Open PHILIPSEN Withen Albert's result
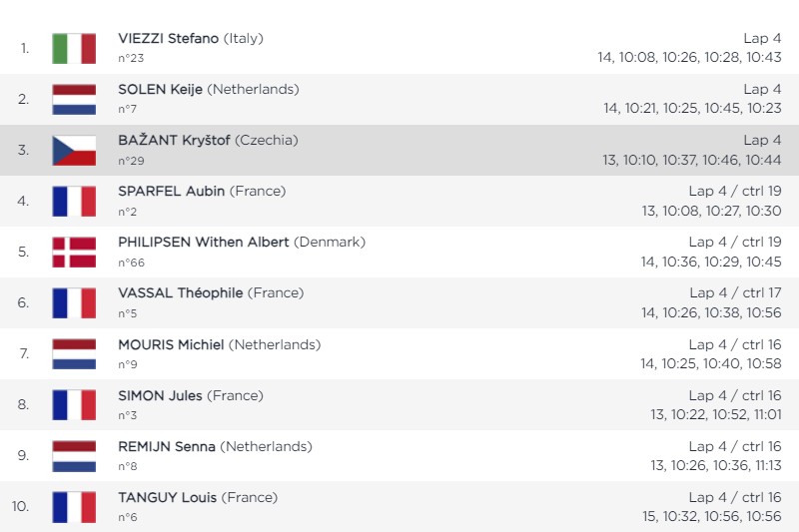Image resolution: width=799 pixels, height=532 pixels. tap(204, 242)
